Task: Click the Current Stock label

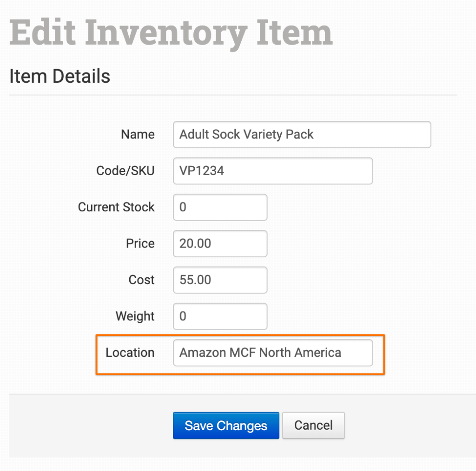Action: click(x=116, y=207)
